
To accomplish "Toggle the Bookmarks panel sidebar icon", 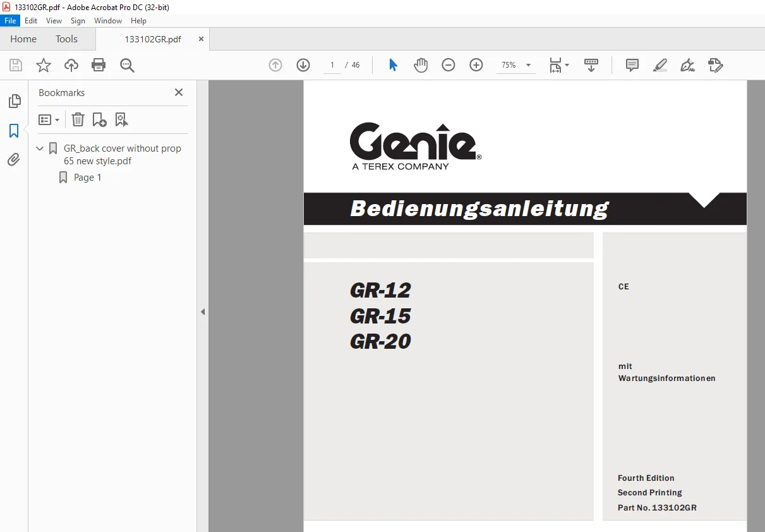I will (x=14, y=131).
